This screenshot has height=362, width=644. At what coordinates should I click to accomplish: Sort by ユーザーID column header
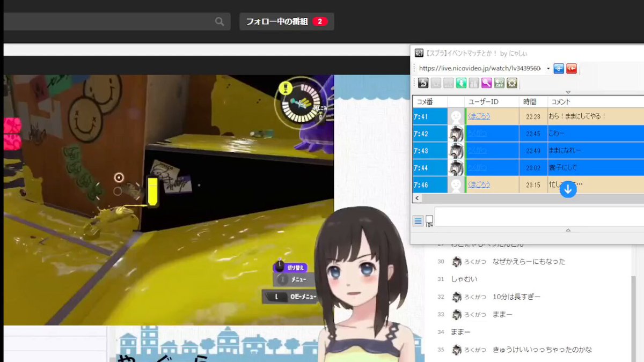click(x=492, y=101)
